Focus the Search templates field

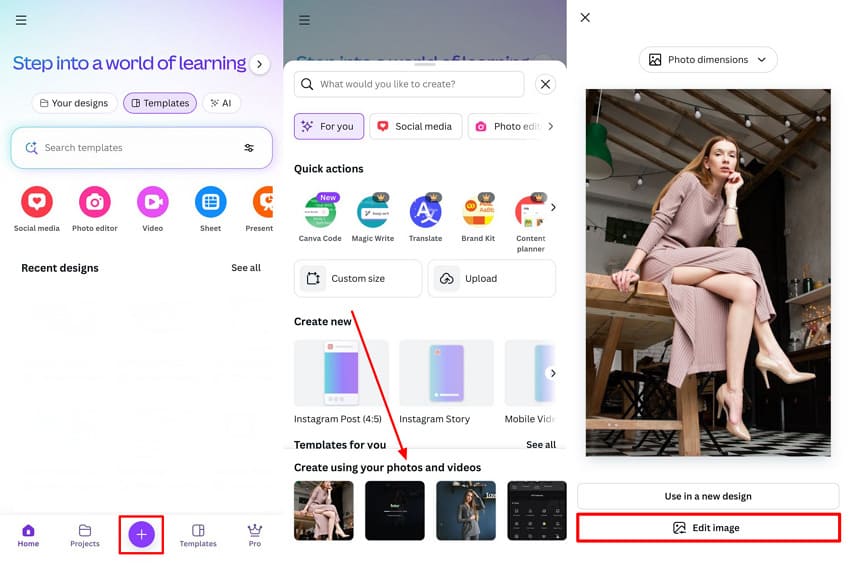[x=141, y=148]
